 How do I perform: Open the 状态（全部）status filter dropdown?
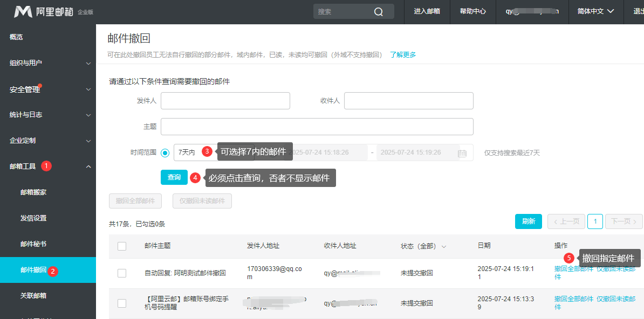[x=443, y=245]
